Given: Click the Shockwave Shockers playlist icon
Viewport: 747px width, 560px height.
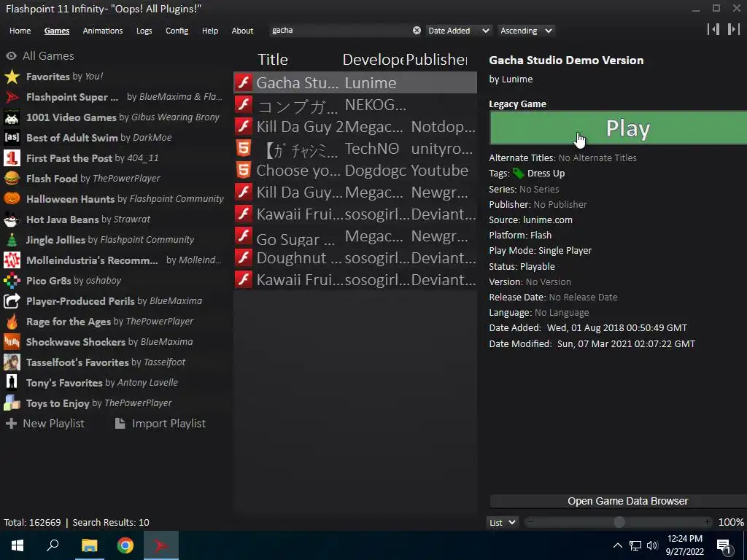Looking at the screenshot, I should coord(12,342).
